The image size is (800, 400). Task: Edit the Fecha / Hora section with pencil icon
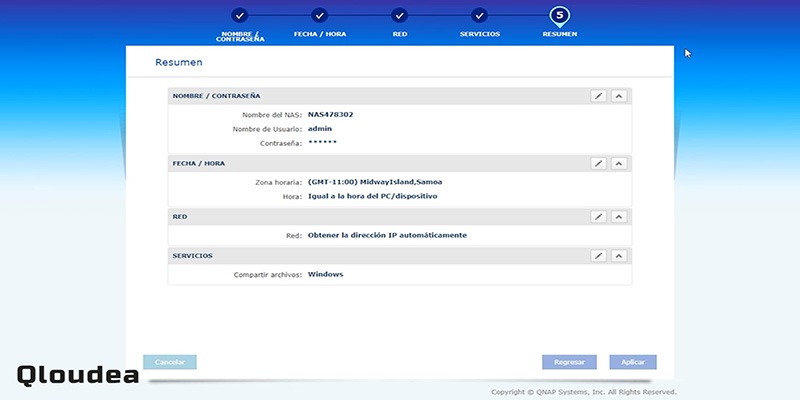(598, 163)
